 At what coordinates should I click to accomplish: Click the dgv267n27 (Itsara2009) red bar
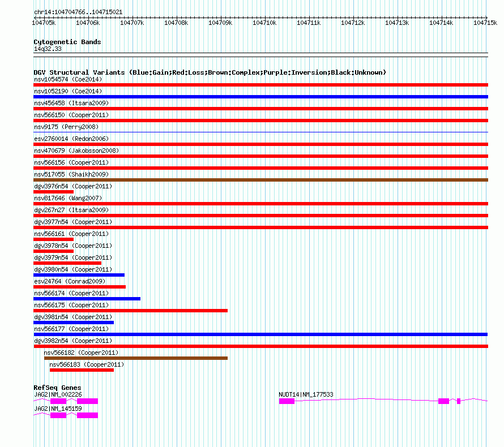260,216
